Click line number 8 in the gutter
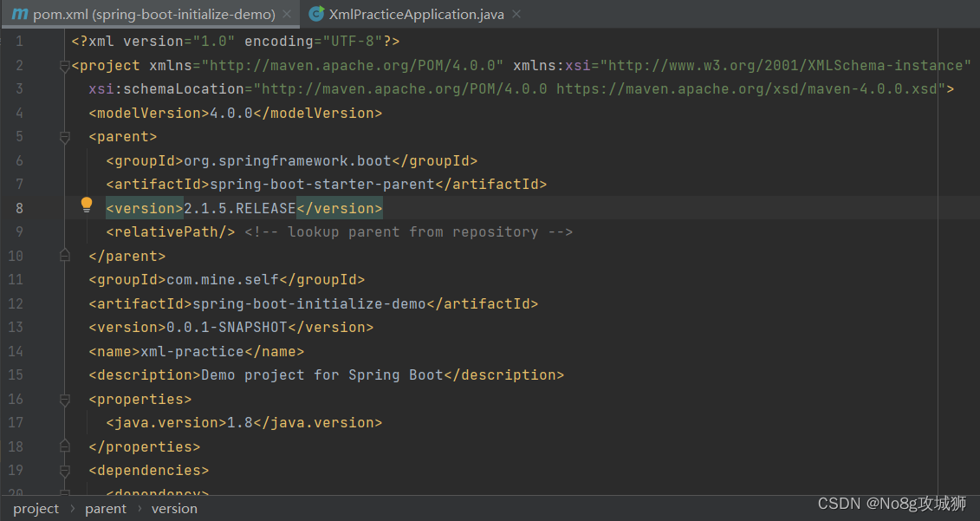980x521 pixels. tap(19, 208)
